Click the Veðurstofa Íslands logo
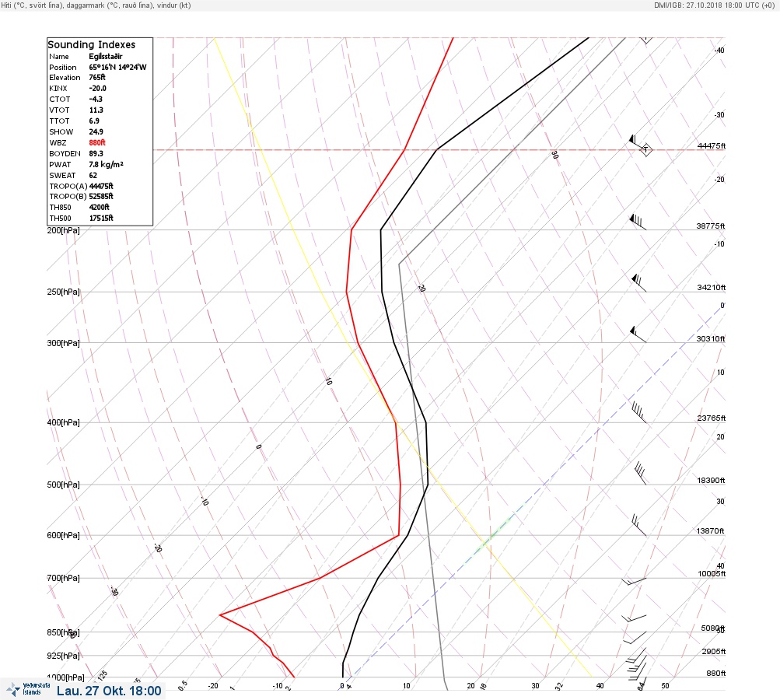This screenshot has width=780, height=700. tap(28, 689)
